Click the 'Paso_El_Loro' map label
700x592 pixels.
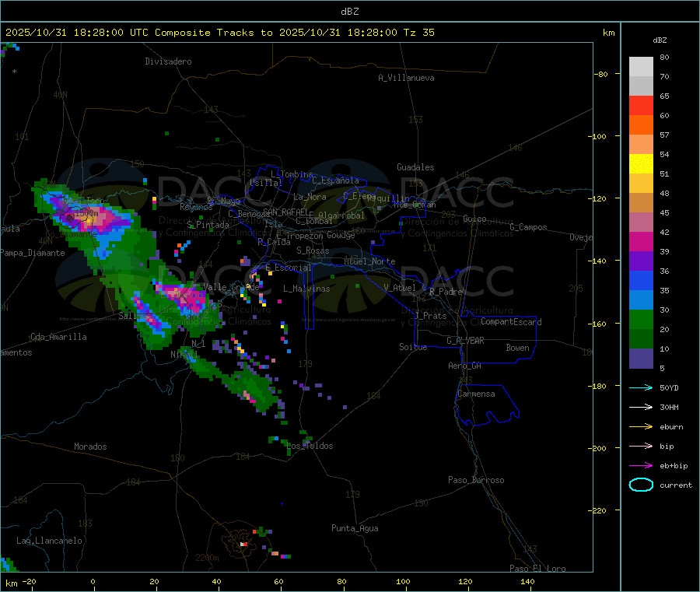[x=537, y=569]
